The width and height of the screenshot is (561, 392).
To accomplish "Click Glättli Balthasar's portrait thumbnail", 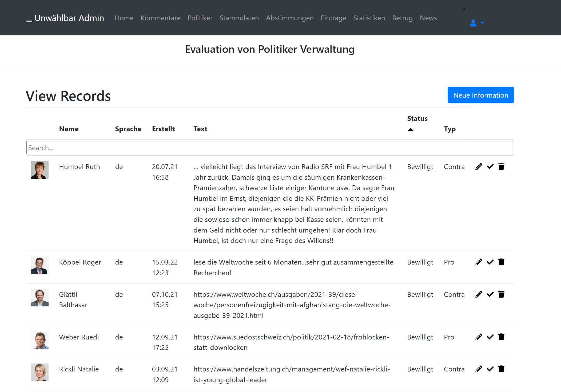I will coord(40,298).
